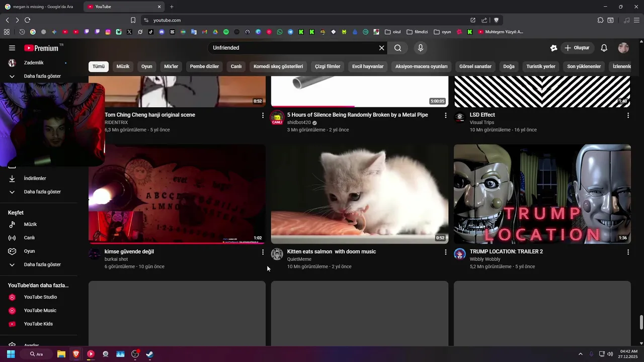Open the oyun bookmarks folder
Viewport: 644px width, 362px height.
(442, 32)
